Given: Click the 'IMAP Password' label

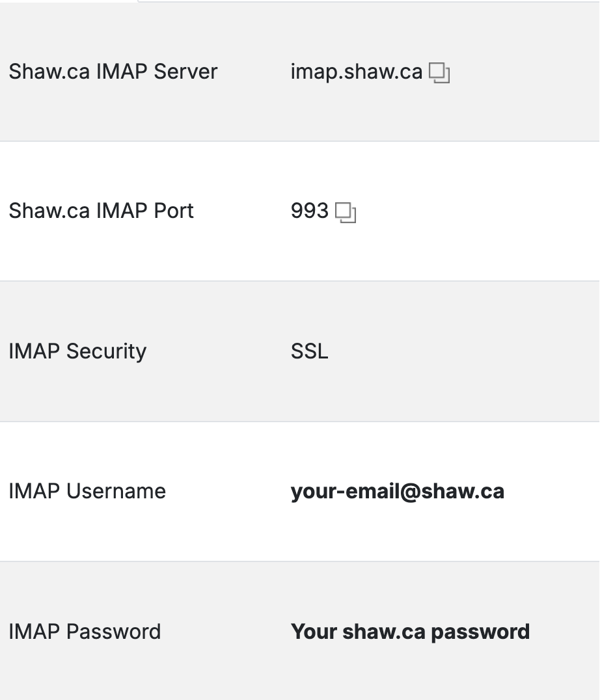Looking at the screenshot, I should pyautogui.click(x=85, y=632).
